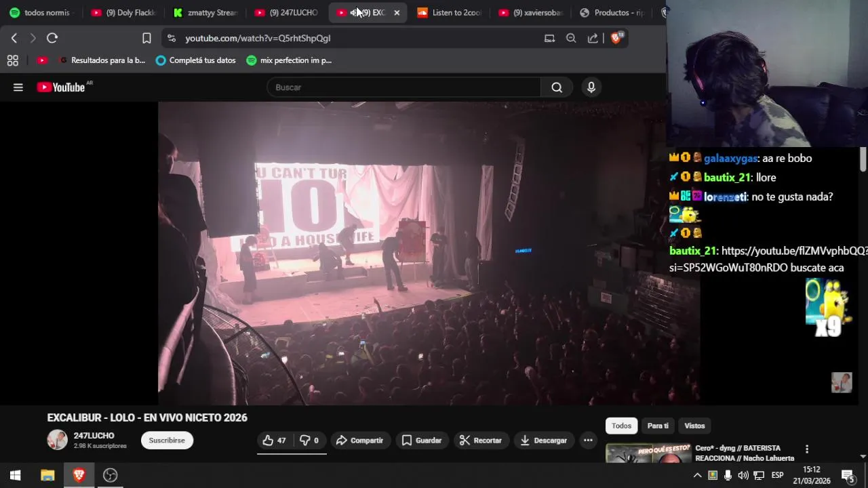Open network settings tray icon
The image size is (868, 488).
[759, 475]
